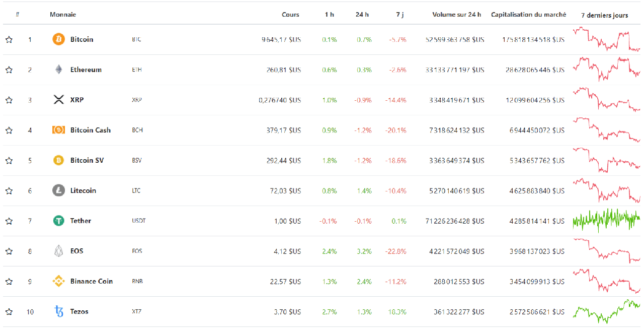Open the EOS coin name link
Screen dimensions: 644x330
[x=77, y=251]
